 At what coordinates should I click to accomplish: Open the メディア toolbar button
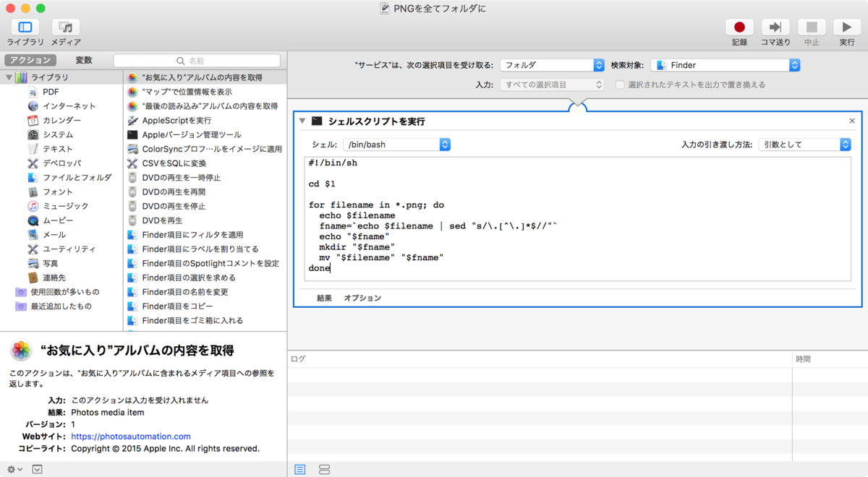[66, 27]
